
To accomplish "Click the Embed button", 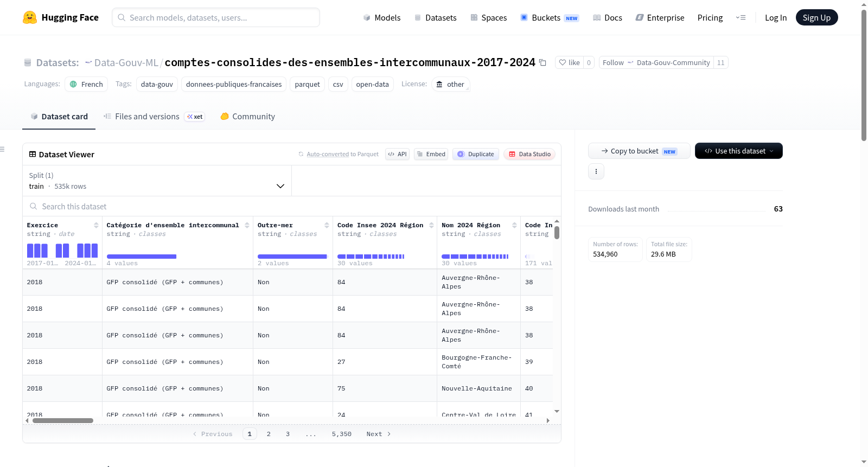I will point(432,154).
